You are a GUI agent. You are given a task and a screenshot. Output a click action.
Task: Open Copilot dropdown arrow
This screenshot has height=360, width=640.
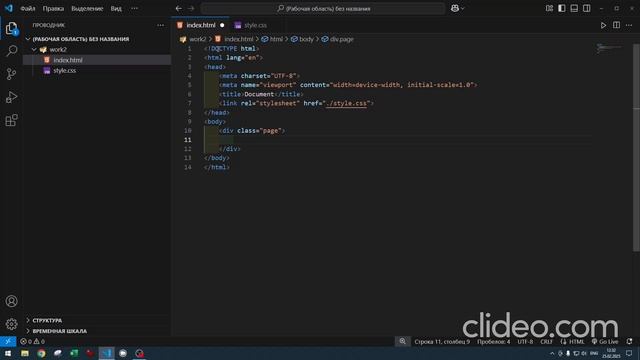463,8
